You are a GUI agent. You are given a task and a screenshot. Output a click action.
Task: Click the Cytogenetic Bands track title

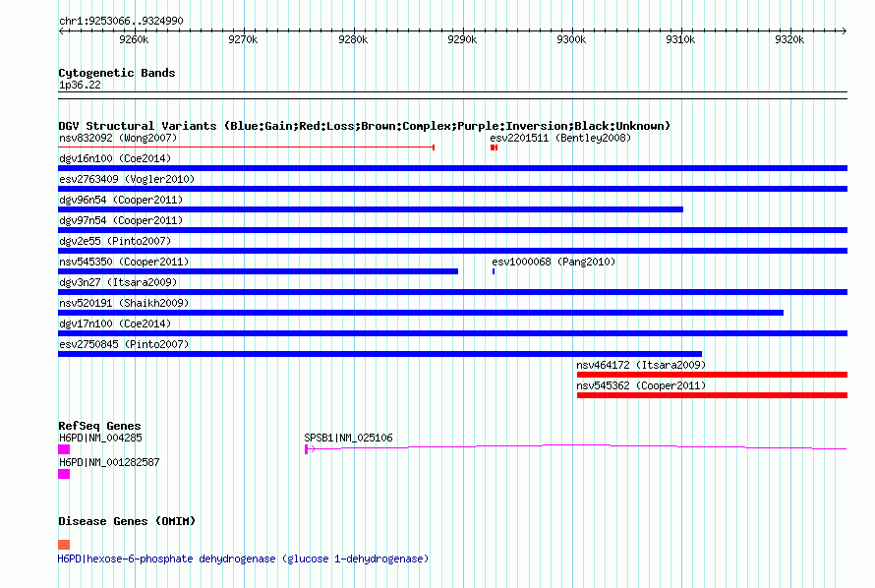point(117,73)
